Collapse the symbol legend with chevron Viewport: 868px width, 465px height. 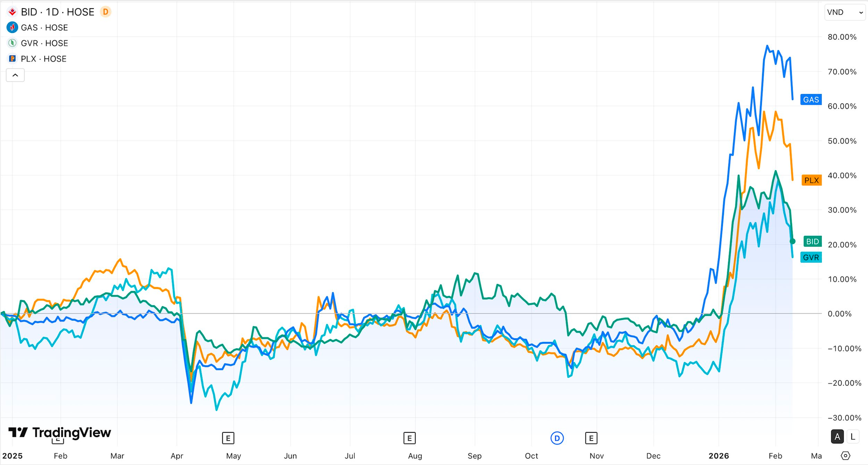(x=15, y=75)
